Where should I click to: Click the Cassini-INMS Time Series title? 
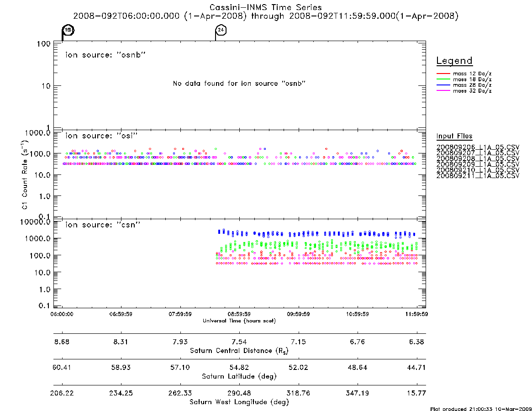(266, 7)
